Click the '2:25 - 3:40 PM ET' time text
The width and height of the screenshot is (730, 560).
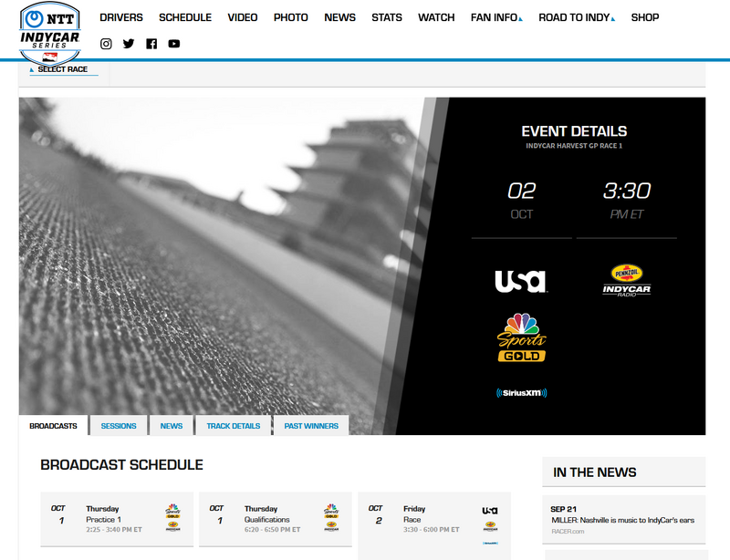pyautogui.click(x=114, y=529)
